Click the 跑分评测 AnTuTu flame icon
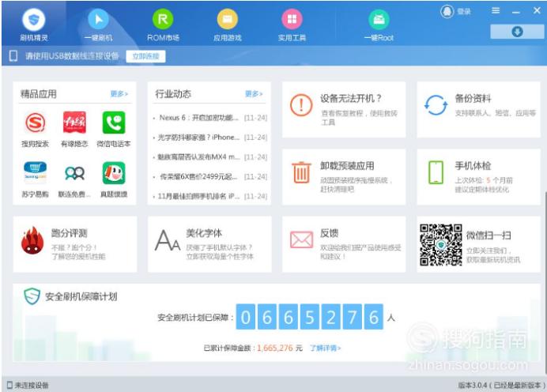The width and height of the screenshot is (547, 392). pos(32,240)
